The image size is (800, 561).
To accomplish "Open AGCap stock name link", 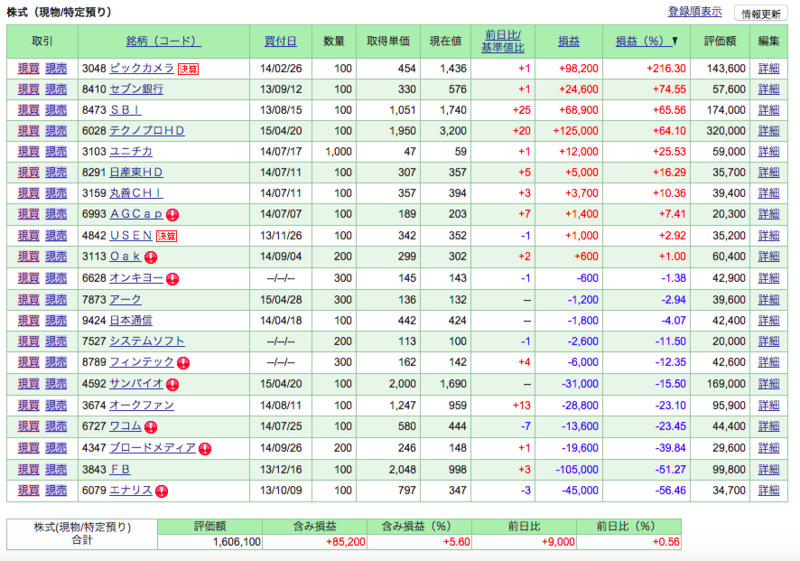I will (x=136, y=214).
